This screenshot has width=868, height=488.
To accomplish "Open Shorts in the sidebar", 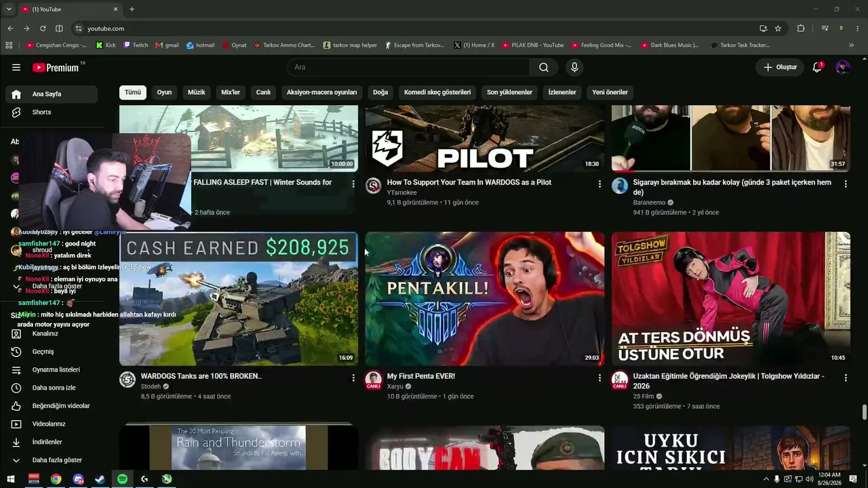I will (x=52, y=112).
